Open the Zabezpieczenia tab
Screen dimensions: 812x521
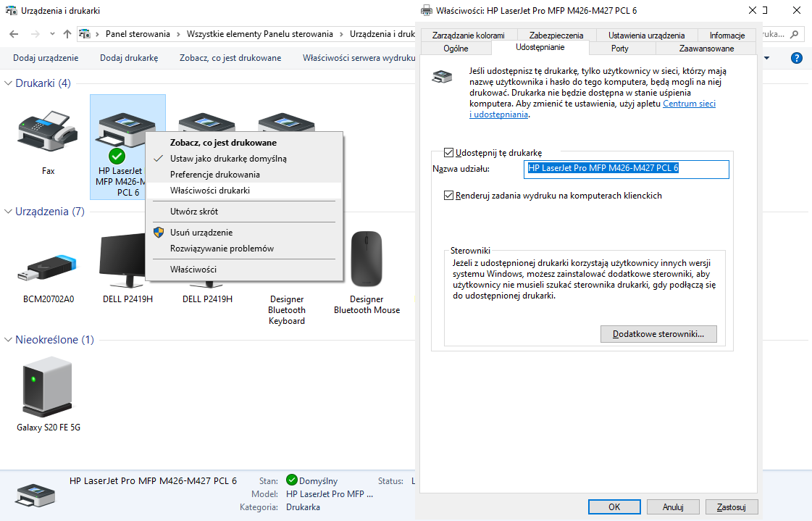coord(556,35)
